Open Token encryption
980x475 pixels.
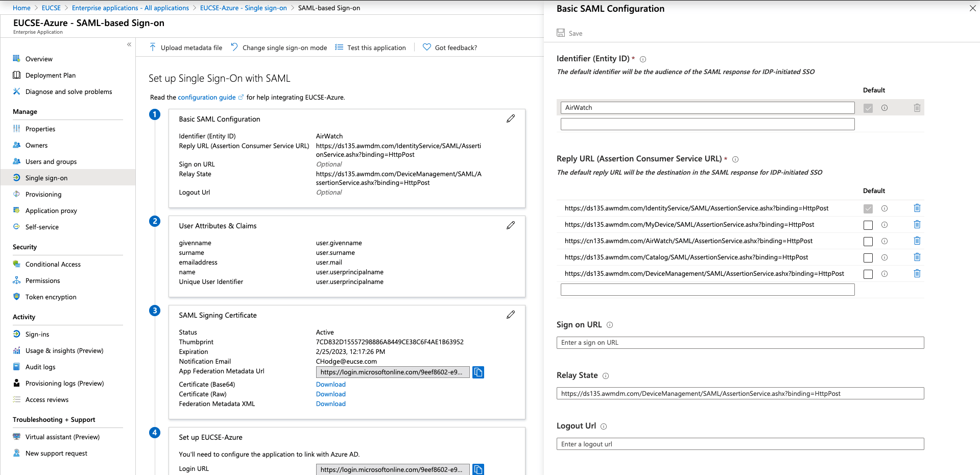[51, 297]
